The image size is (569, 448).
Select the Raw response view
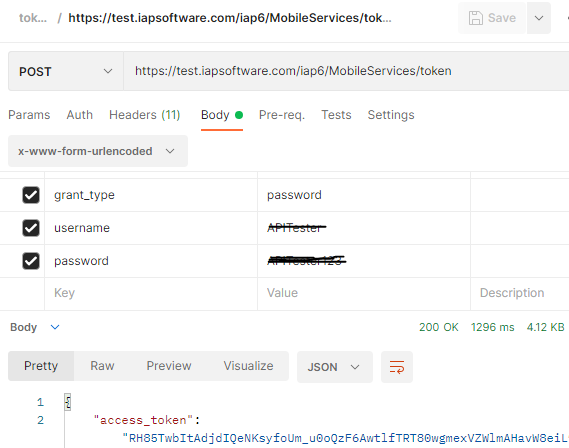pyautogui.click(x=102, y=366)
